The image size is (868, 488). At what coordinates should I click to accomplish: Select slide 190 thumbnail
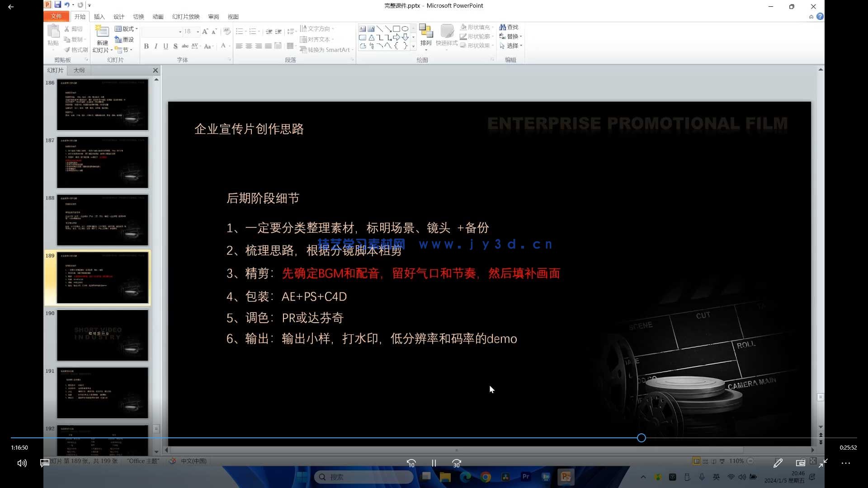point(102,335)
